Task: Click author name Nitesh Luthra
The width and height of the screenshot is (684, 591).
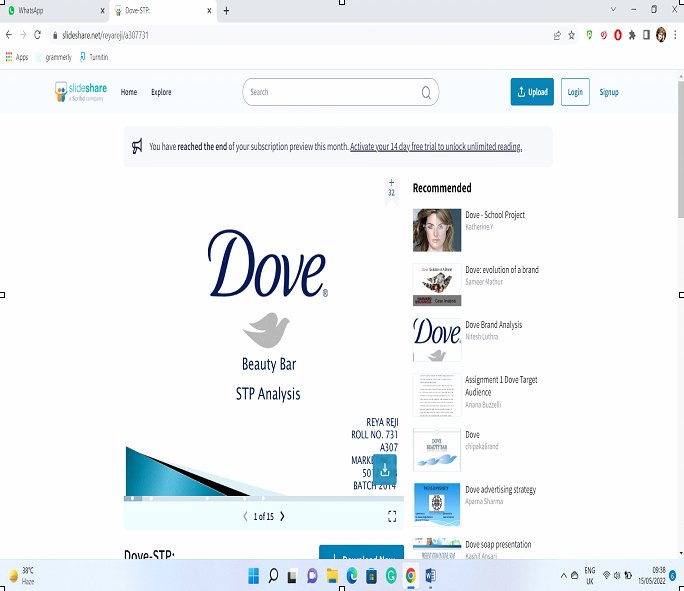Action: point(482,337)
